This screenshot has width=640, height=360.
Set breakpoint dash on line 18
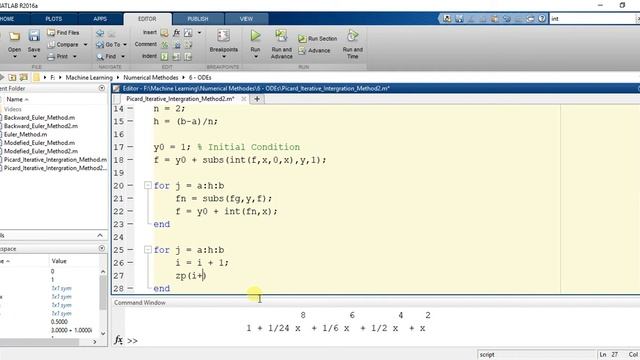(x=130, y=160)
